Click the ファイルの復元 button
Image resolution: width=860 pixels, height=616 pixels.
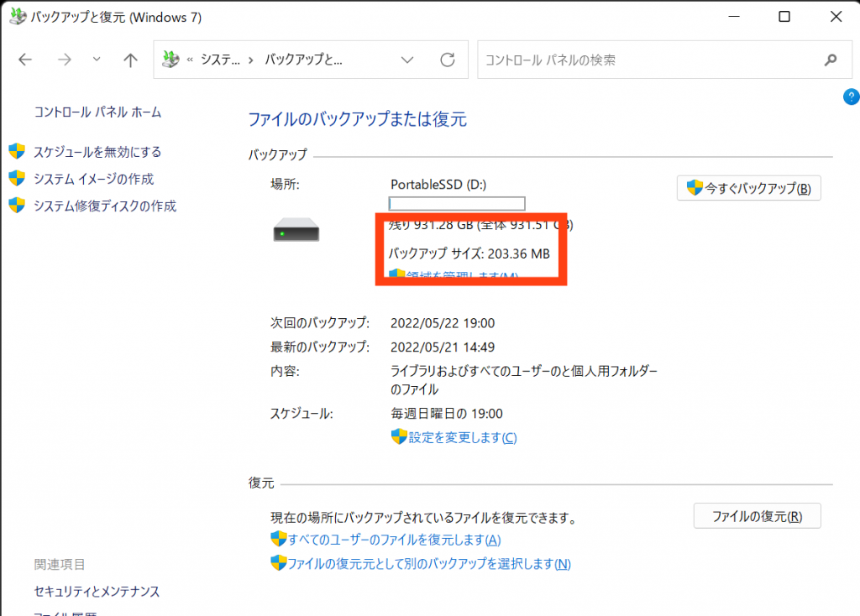[757, 515]
